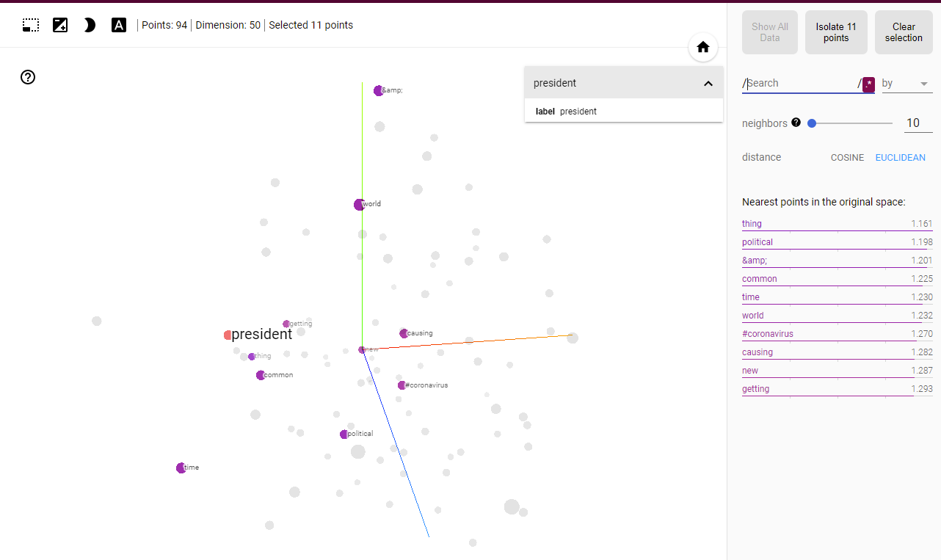Toggle night mode icon
941x560 pixels.
[x=90, y=25]
